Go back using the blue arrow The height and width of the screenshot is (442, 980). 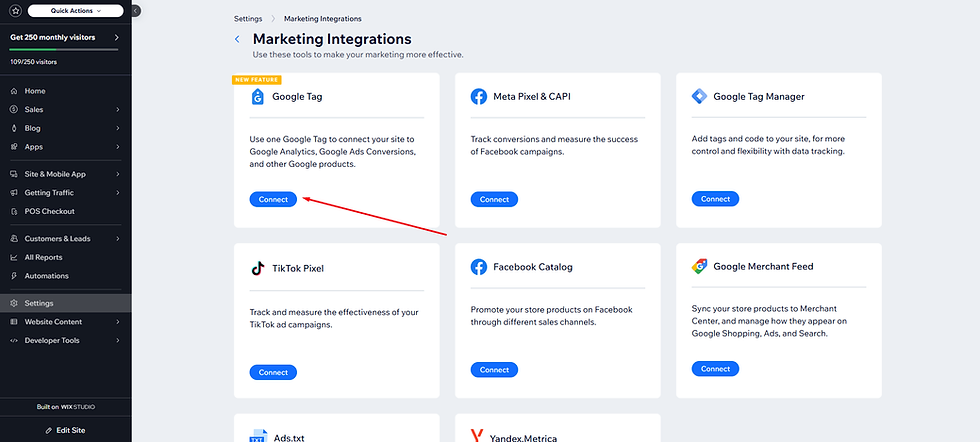[x=237, y=39]
